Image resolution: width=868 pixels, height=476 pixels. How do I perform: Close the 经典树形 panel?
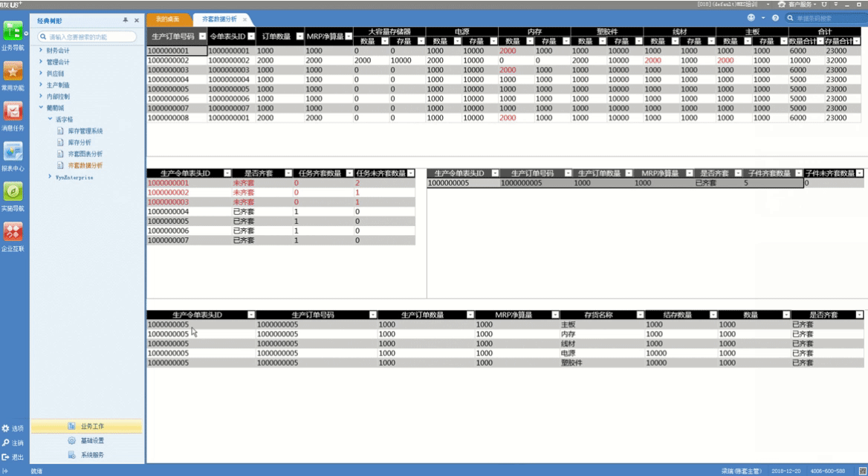(x=137, y=21)
